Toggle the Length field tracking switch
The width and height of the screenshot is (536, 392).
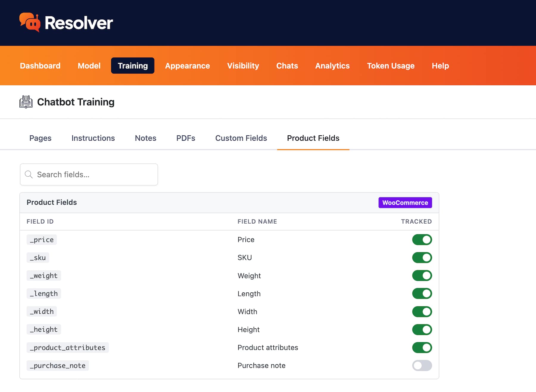tap(422, 294)
